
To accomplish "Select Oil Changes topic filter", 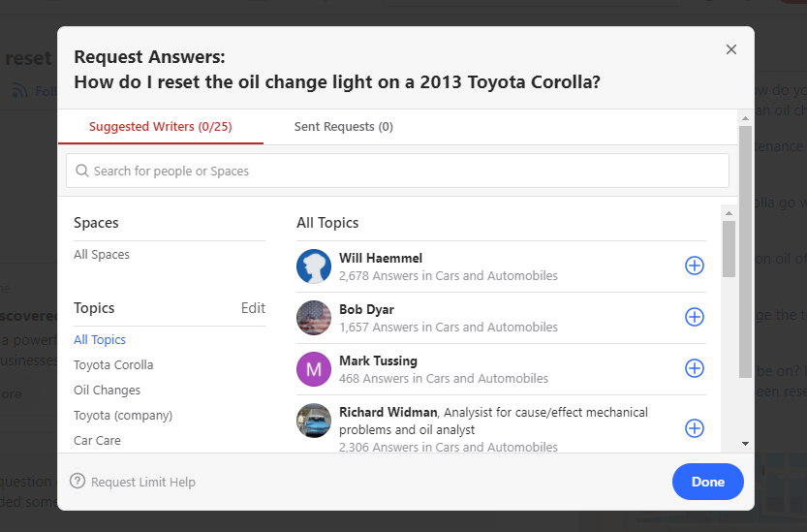I will coord(107,391).
